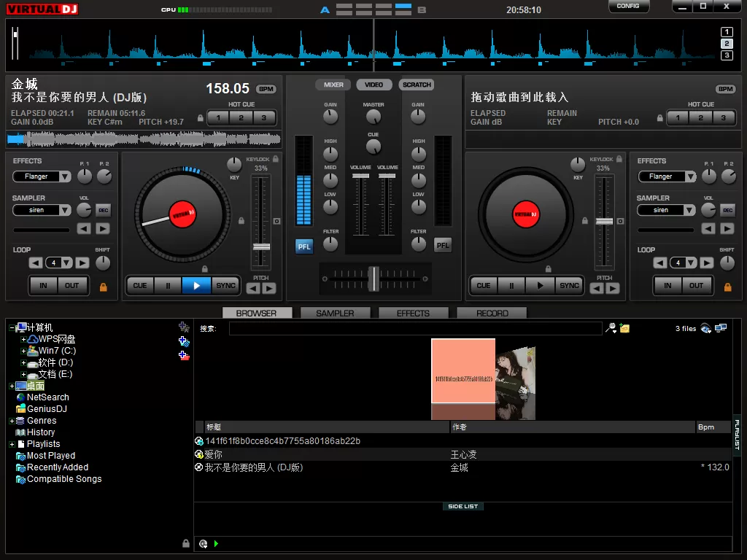747x560 pixels.
Task: Click the search options icon beside search field
Action: [611, 329]
